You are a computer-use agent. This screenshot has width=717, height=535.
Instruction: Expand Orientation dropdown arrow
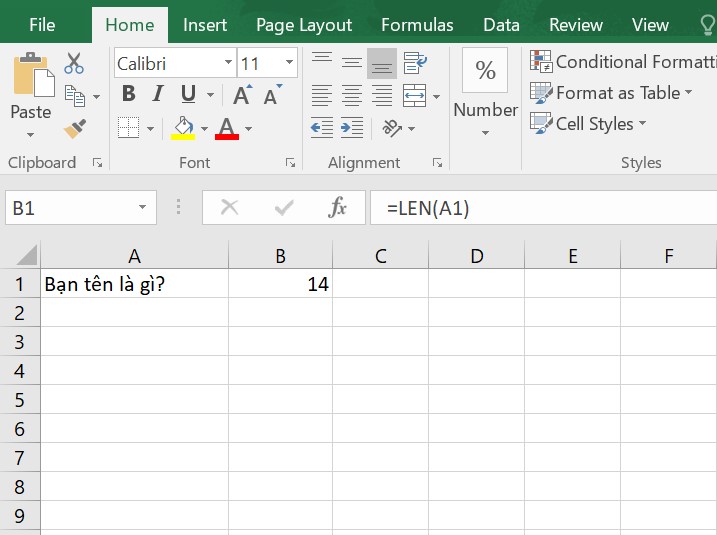pyautogui.click(x=412, y=128)
